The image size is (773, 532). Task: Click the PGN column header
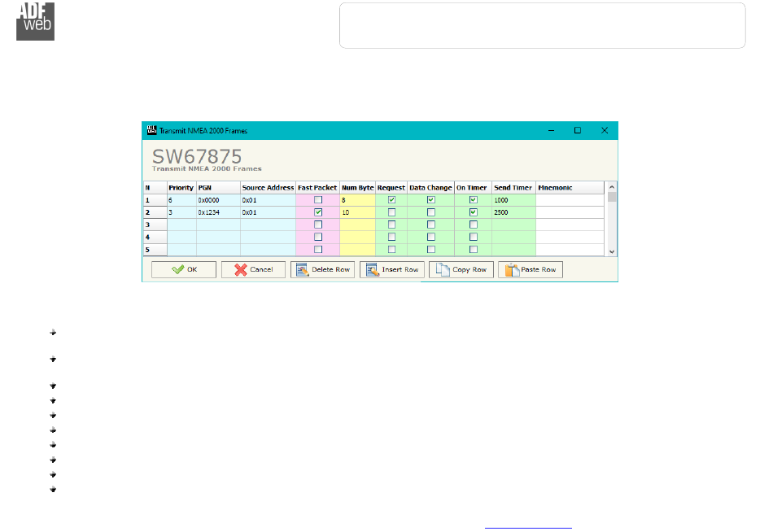[x=218, y=188]
